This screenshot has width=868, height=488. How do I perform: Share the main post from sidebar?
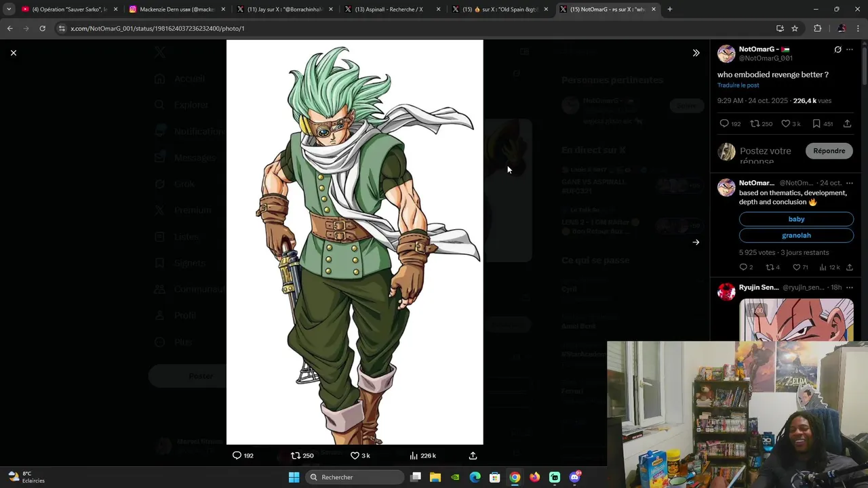tap(847, 123)
